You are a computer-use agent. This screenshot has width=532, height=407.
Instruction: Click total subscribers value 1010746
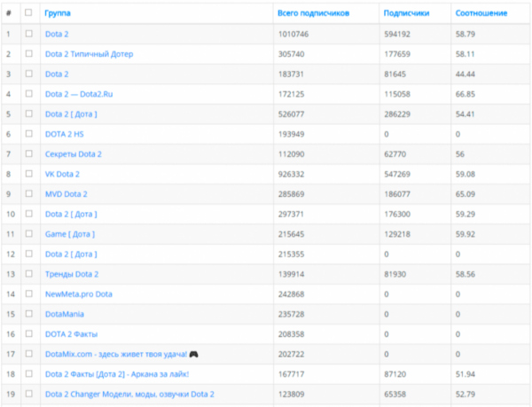pos(293,34)
